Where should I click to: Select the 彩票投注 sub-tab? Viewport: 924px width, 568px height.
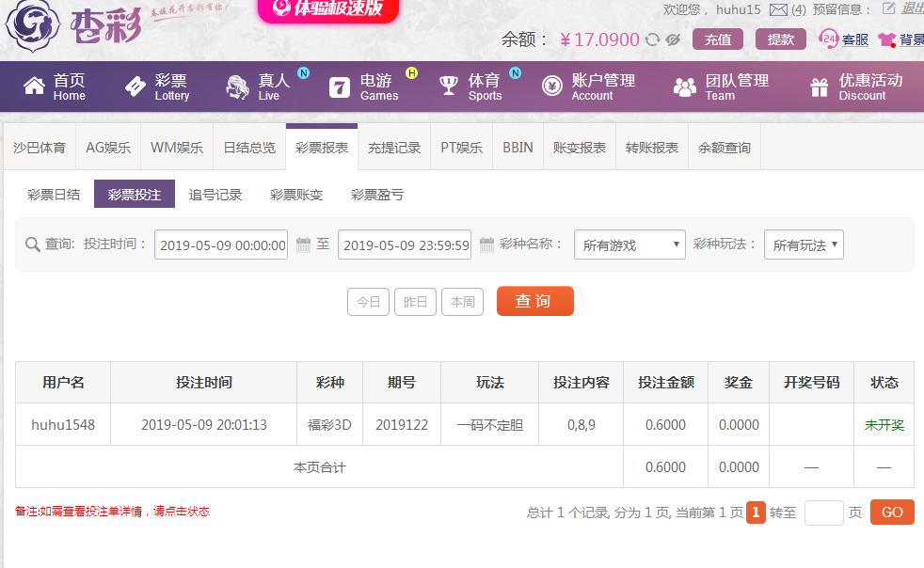click(x=135, y=194)
